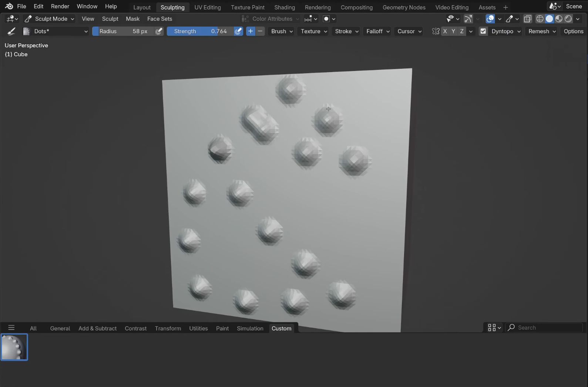Switch to rendered viewport shading sphere
The width and height of the screenshot is (588, 387).
point(568,19)
